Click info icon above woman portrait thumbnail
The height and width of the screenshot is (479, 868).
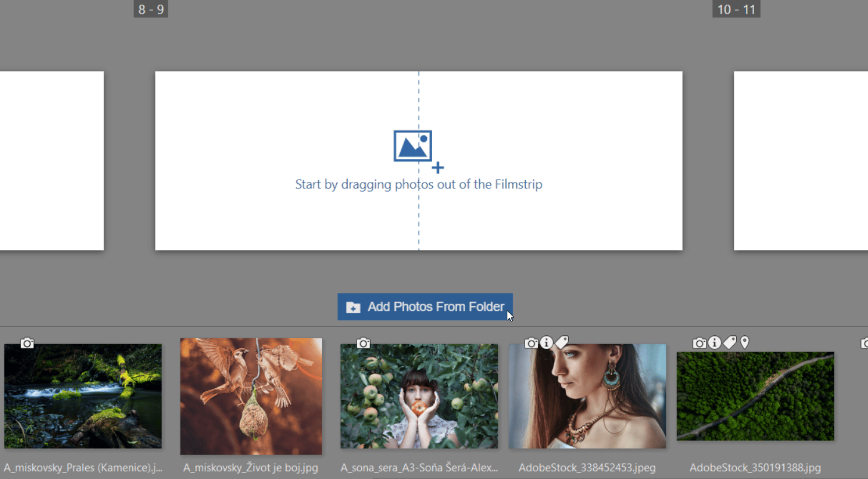click(547, 343)
